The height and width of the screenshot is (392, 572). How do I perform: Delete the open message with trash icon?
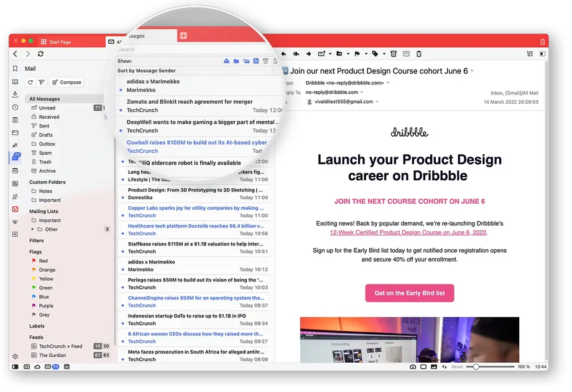pyautogui.click(x=419, y=53)
